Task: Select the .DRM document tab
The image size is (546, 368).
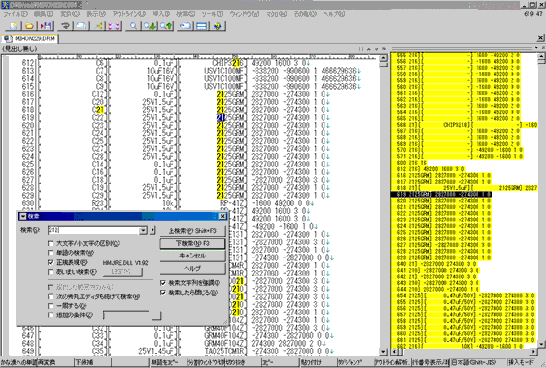Action: click(x=30, y=39)
